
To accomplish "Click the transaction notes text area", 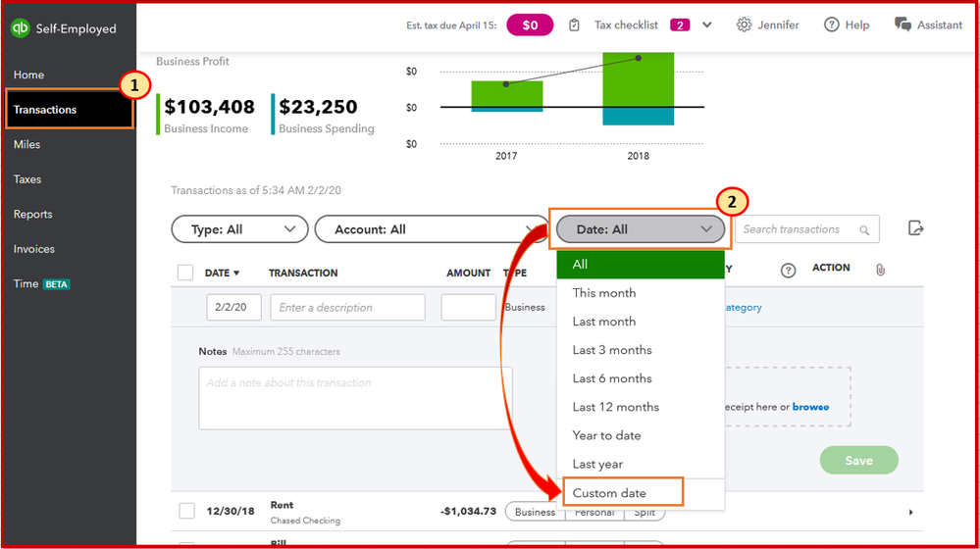I will pos(355,398).
